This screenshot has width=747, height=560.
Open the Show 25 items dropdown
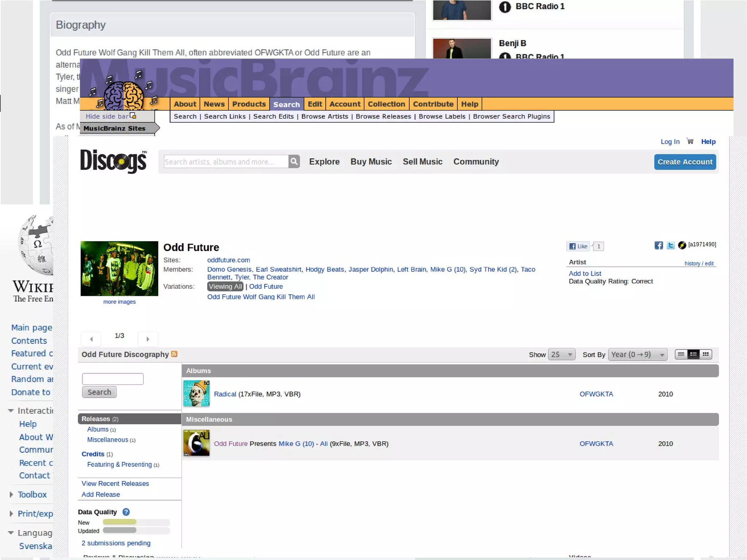(561, 354)
